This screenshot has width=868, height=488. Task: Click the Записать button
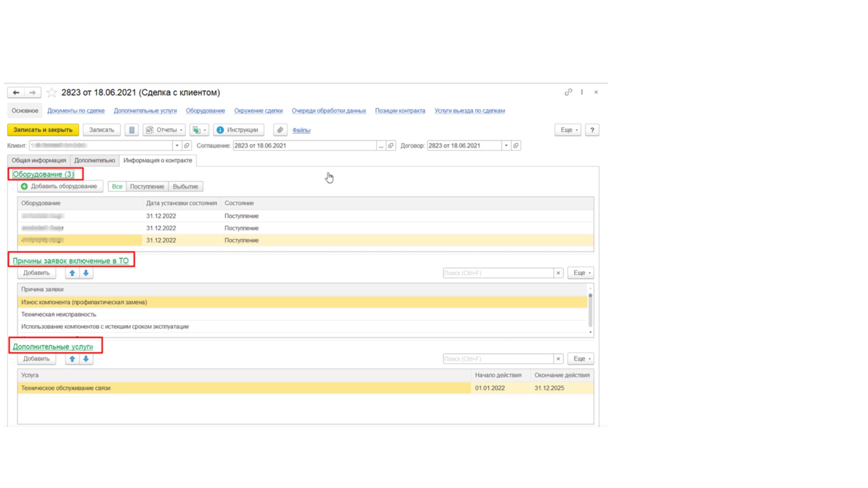tap(102, 130)
